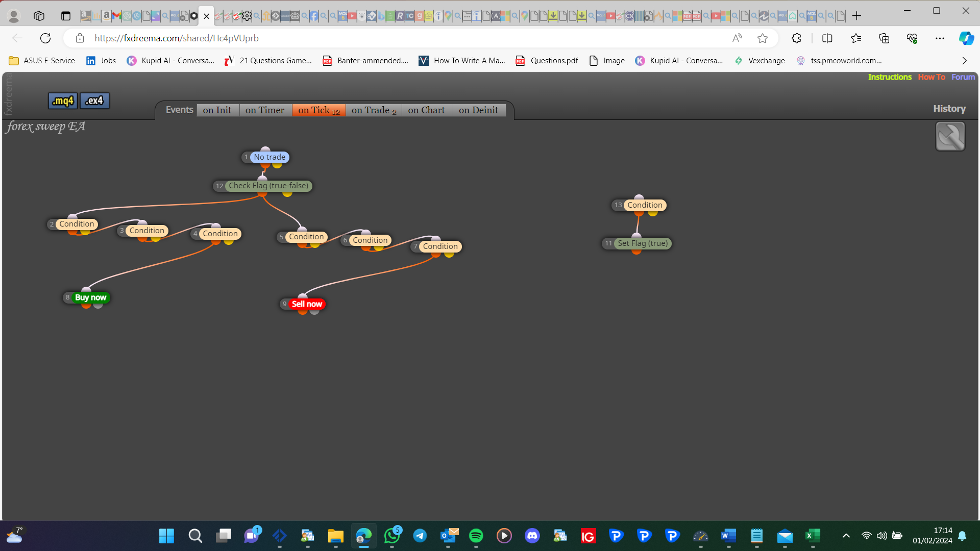Open the Forum link
The height and width of the screenshot is (551, 980).
click(x=963, y=77)
